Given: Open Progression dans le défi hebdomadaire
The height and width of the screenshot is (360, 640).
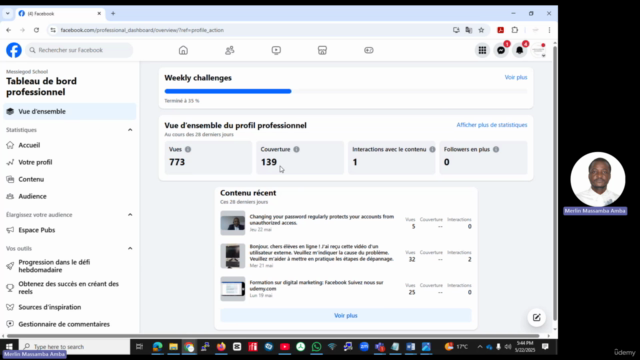Looking at the screenshot, I should tap(54, 266).
